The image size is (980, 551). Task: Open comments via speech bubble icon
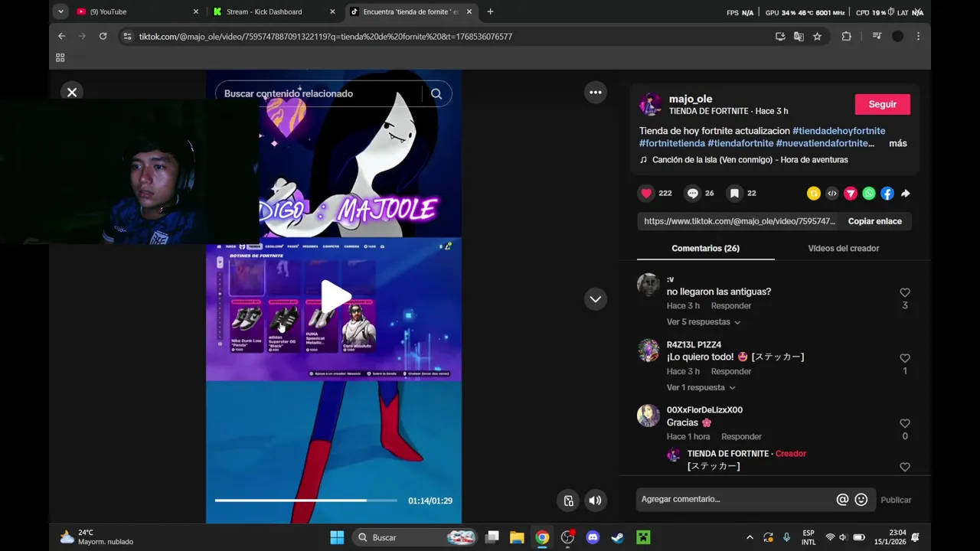[x=693, y=194]
